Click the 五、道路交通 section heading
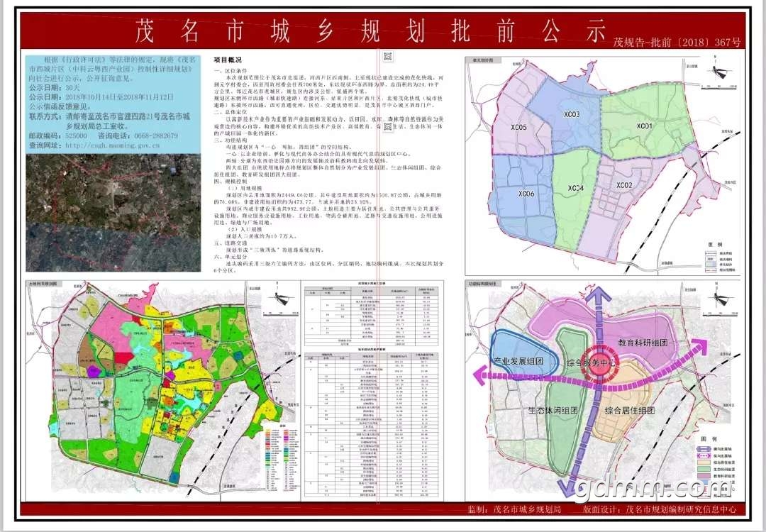The width and height of the screenshot is (766, 532). (231, 243)
